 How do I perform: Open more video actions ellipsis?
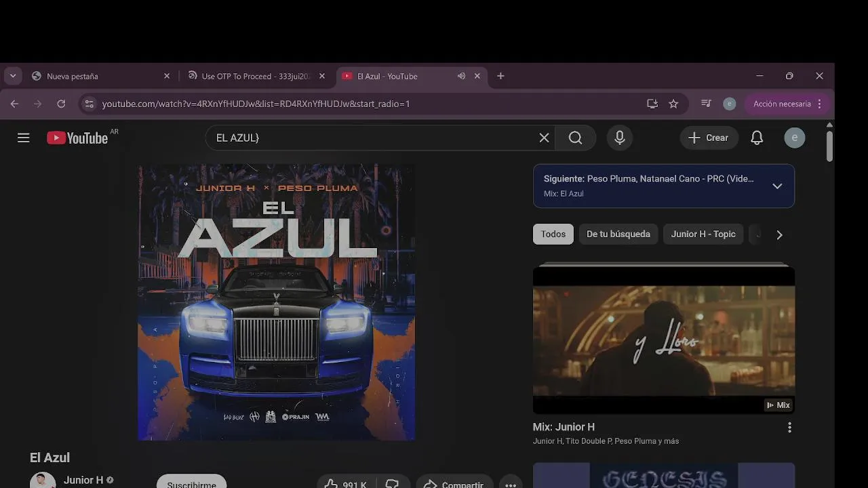pos(511,483)
